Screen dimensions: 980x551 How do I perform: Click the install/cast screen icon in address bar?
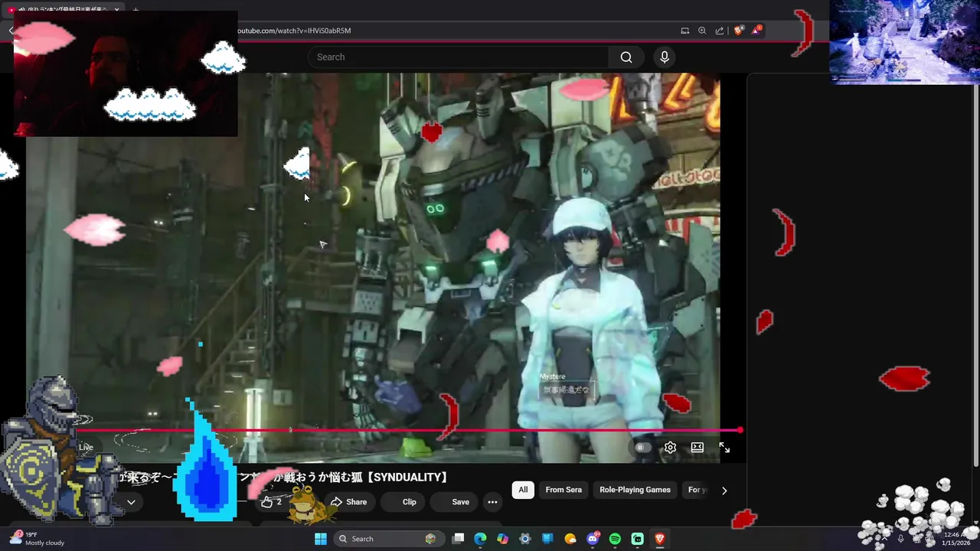pyautogui.click(x=684, y=31)
